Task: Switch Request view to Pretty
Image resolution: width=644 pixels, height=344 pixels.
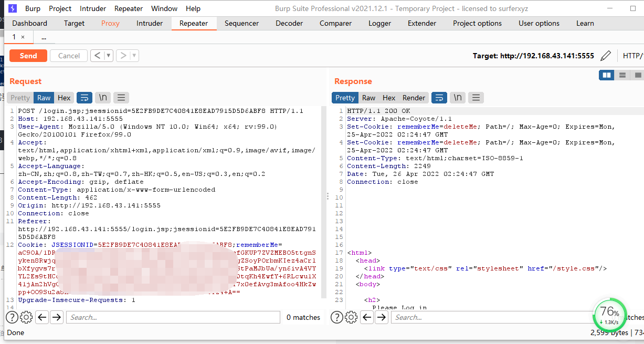Action: point(20,98)
